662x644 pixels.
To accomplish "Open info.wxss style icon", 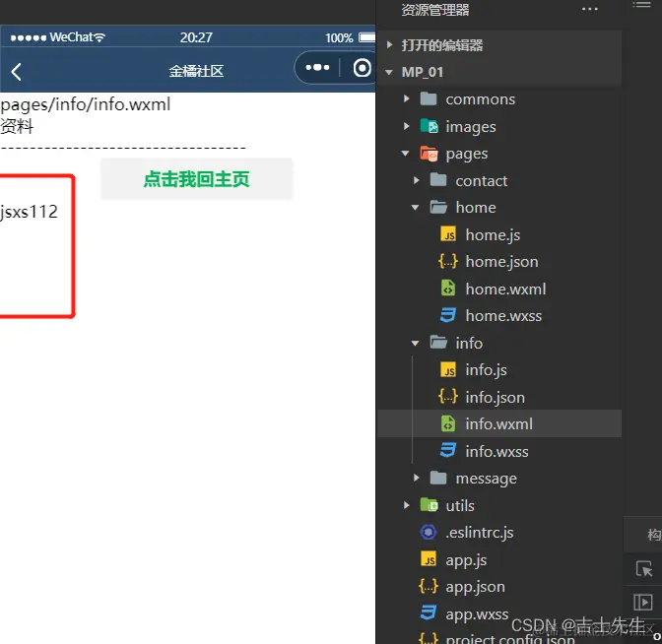I will 448,450.
